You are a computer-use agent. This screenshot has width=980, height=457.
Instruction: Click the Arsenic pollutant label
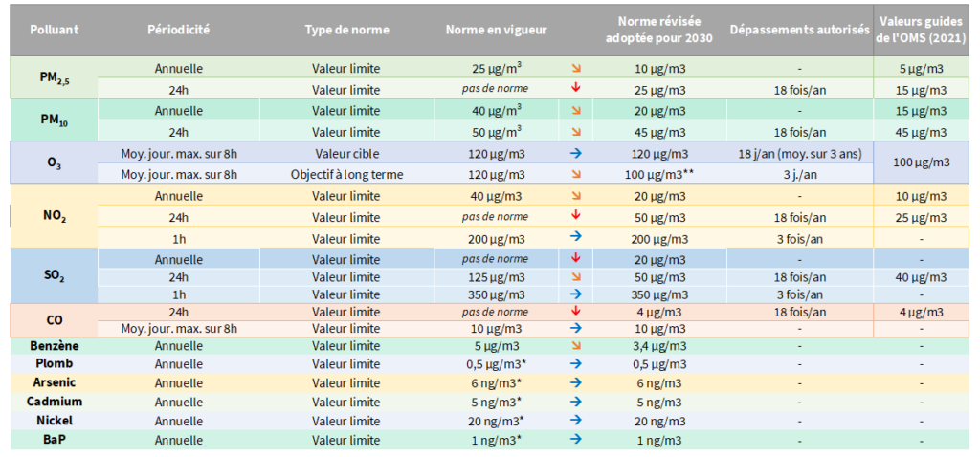pos(55,382)
